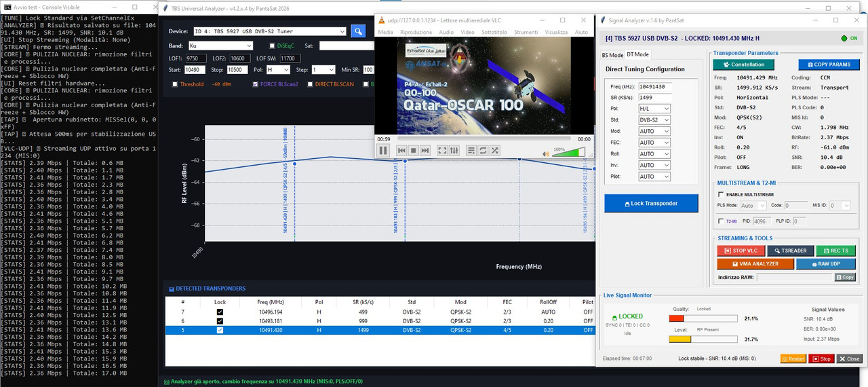Select transponder row 10493.181 frequency cell
The width and height of the screenshot is (868, 387).
click(270, 320)
